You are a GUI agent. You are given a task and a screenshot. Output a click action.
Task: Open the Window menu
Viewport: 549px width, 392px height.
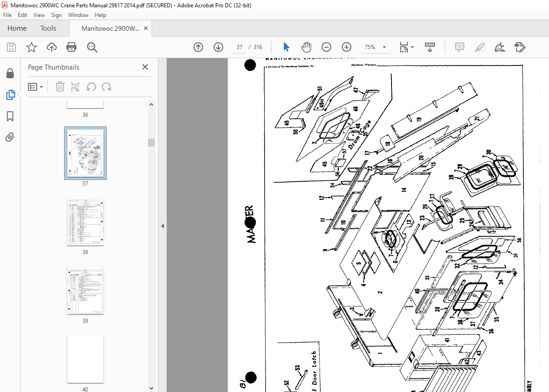point(78,15)
